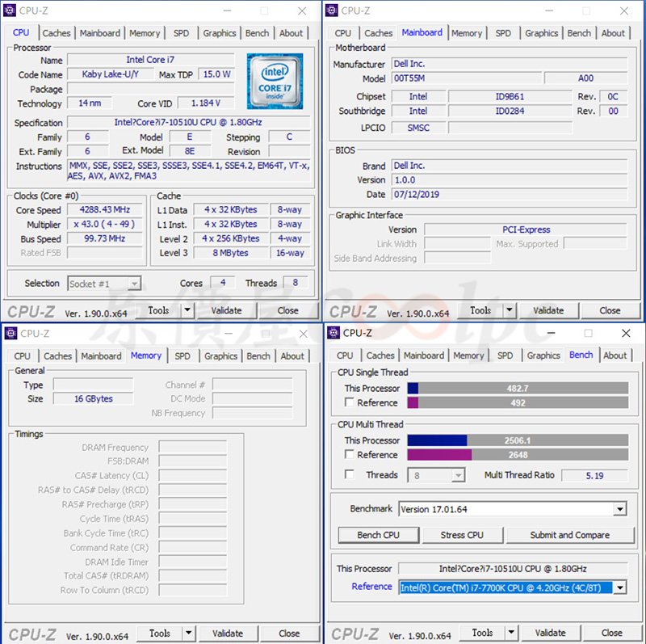646x644 pixels.
Task: Open Mainboard tab in the Bench window
Action: (424, 356)
